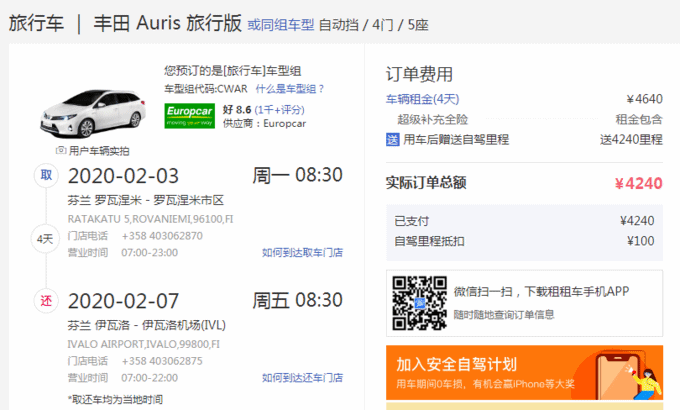680x410 pixels.
Task: Click the 旅行车 category title text
Action: [x=36, y=23]
